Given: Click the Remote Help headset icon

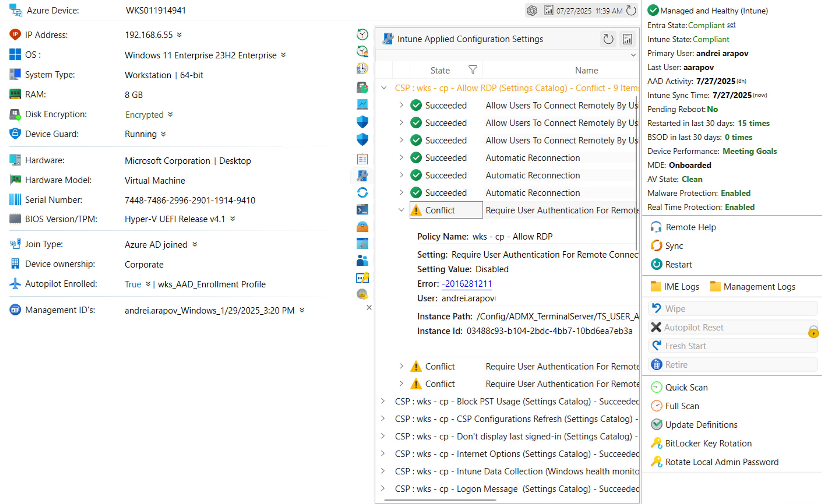Looking at the screenshot, I should point(656,227).
